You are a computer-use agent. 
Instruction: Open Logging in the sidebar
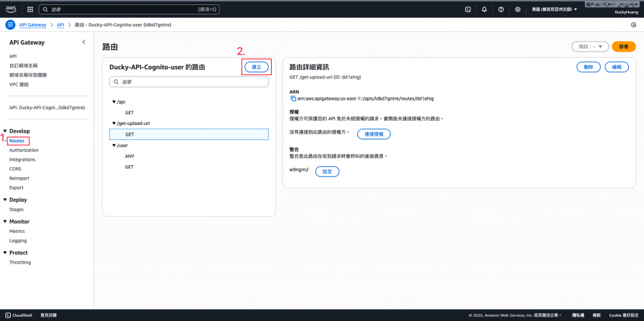(x=18, y=241)
